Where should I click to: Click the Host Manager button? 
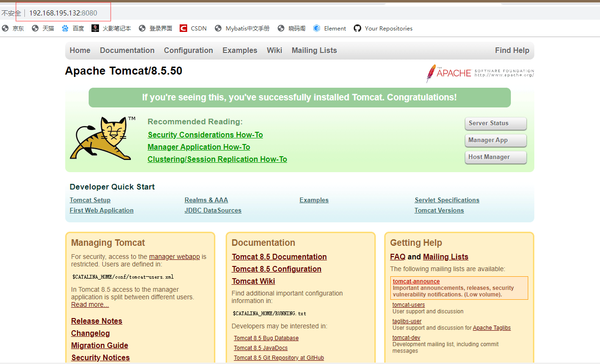tap(495, 157)
